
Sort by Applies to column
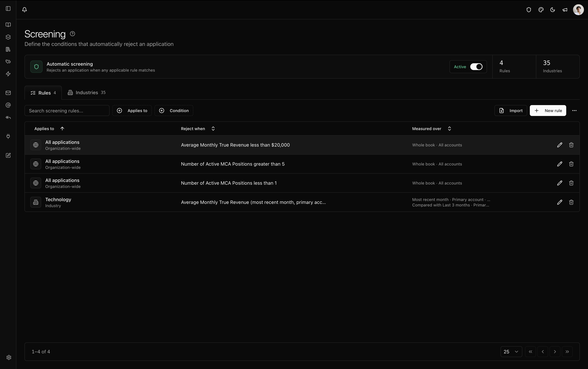[49, 129]
